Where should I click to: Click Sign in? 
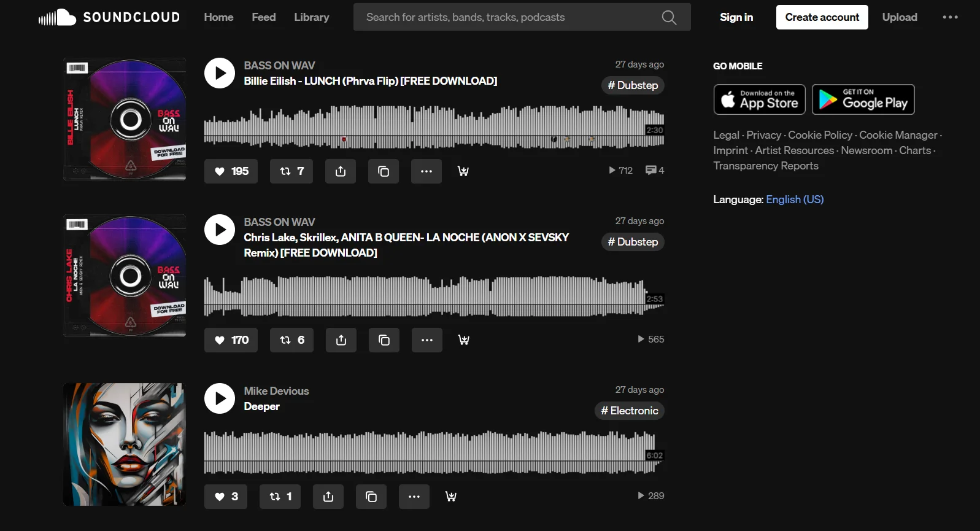[736, 17]
